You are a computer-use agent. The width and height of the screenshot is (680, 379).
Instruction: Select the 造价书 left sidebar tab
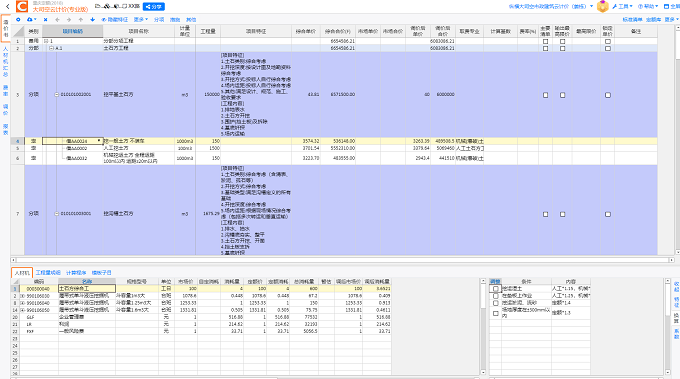pos(6,28)
